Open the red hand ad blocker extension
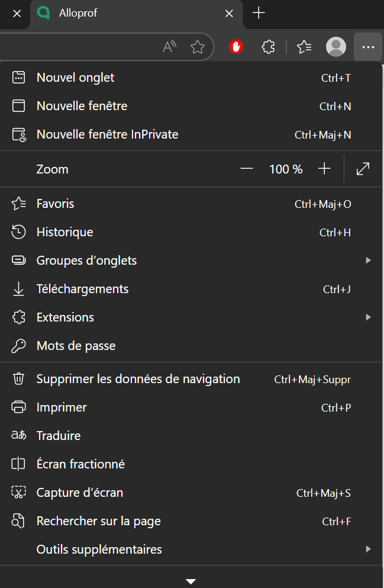This screenshot has width=384, height=588. 237,47
